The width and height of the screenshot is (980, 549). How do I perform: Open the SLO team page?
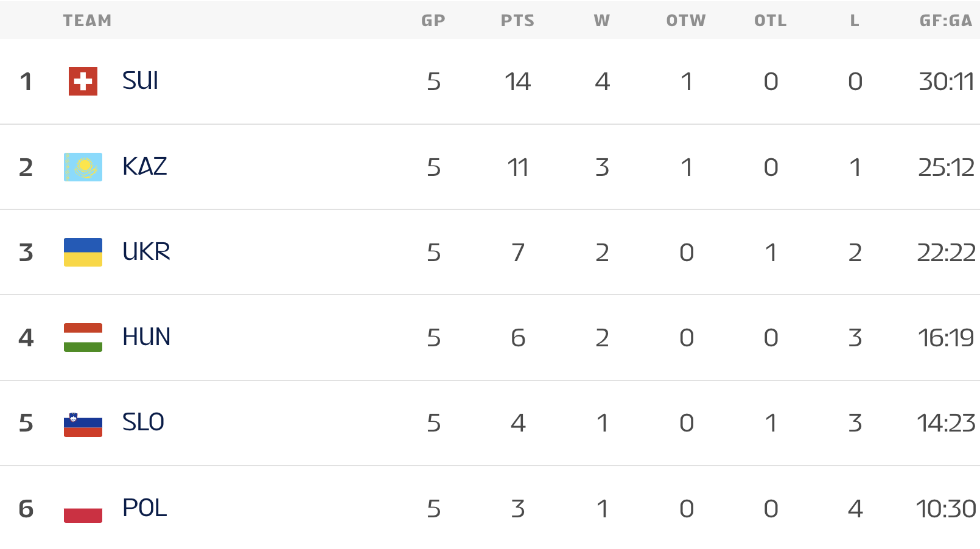click(x=143, y=422)
